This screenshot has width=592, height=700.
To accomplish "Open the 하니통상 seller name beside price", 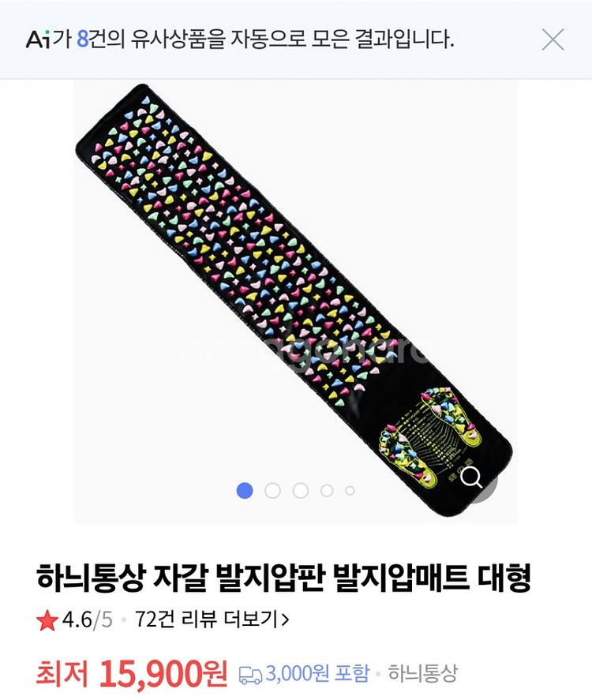I will [x=423, y=673].
